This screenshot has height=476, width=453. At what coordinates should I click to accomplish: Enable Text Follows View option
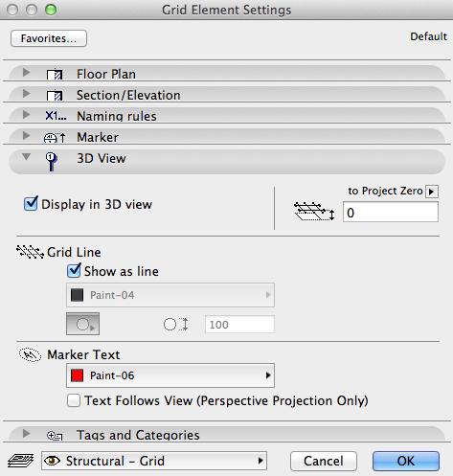point(74,400)
